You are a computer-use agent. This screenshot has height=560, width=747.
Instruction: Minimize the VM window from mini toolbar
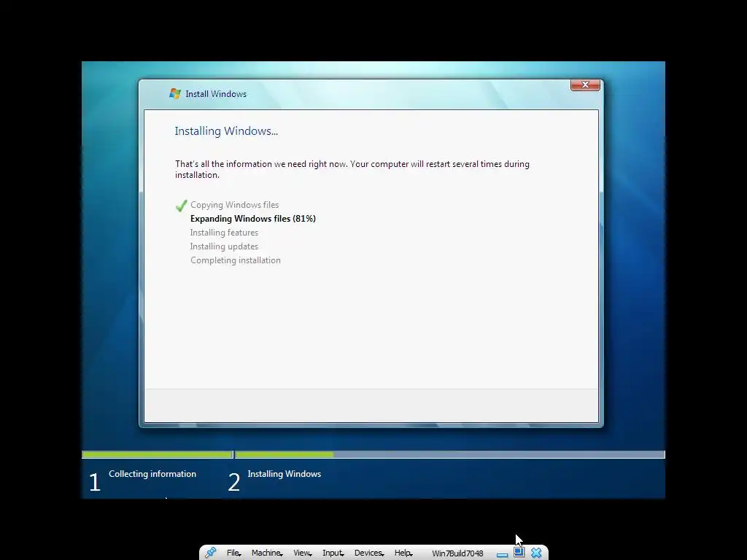click(x=502, y=554)
